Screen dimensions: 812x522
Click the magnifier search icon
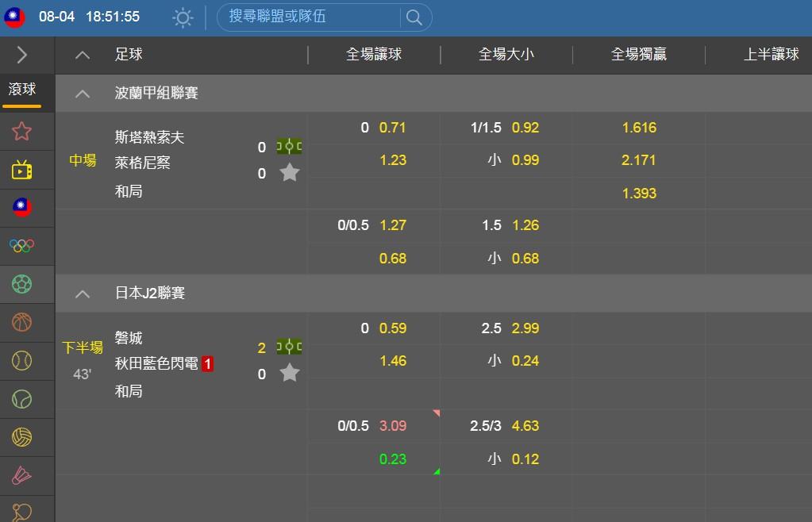coord(414,17)
